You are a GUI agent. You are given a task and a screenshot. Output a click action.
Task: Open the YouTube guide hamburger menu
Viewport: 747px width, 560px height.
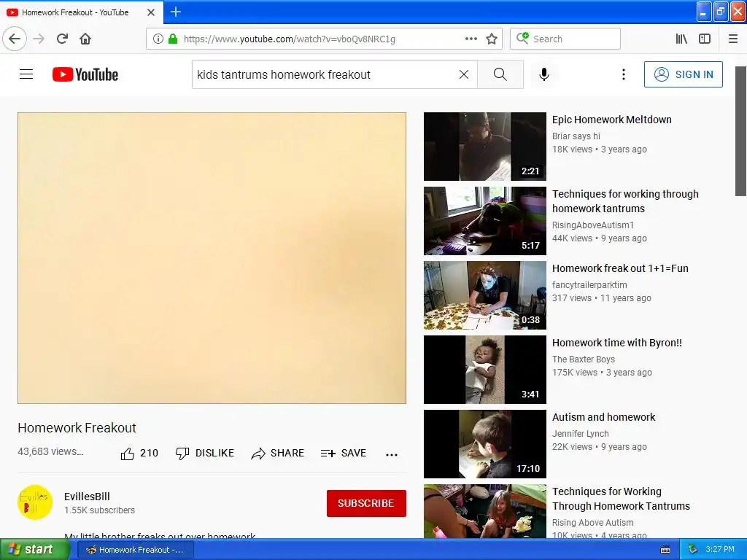26,74
